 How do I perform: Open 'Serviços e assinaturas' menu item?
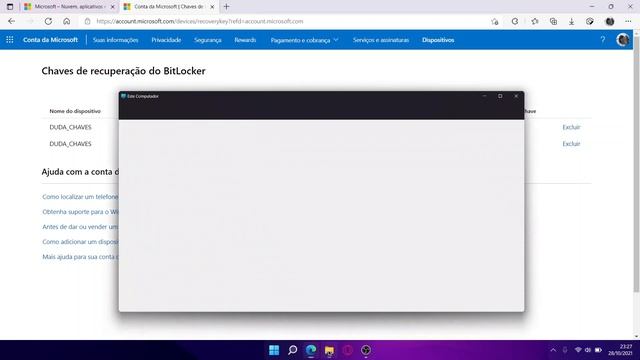(x=381, y=40)
